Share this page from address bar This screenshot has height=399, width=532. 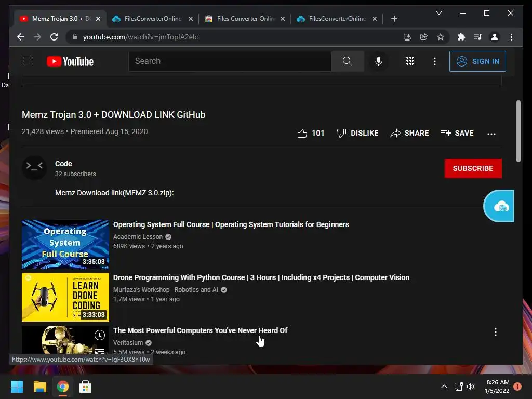point(423,37)
